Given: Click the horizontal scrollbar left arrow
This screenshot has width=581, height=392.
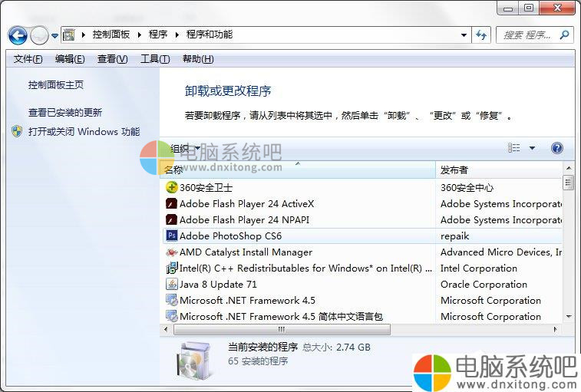Looking at the screenshot, I should pos(166,329).
